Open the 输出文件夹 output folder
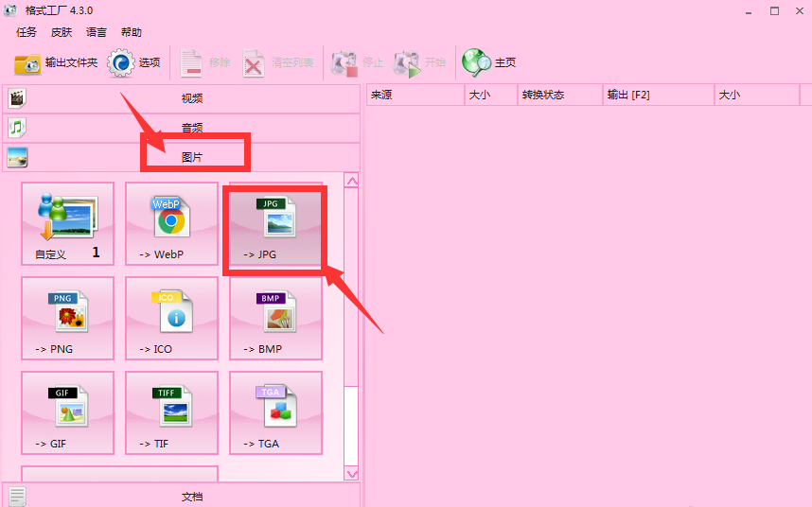812x507 pixels. pos(56,63)
